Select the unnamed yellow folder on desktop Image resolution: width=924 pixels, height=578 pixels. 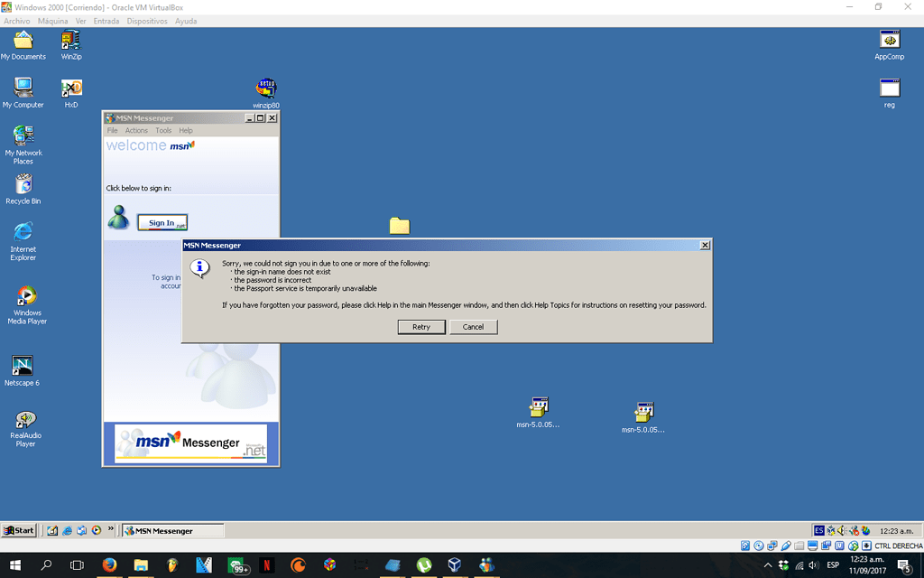(x=400, y=225)
